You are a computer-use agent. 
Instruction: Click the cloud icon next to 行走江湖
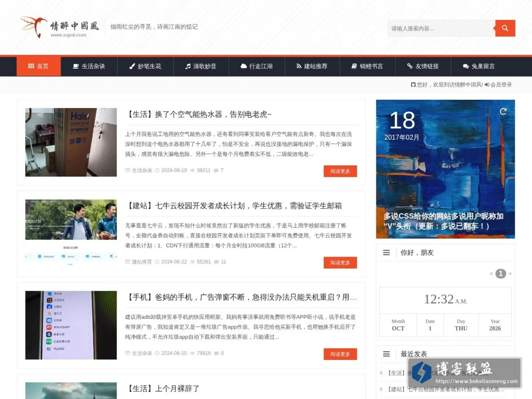(x=243, y=66)
